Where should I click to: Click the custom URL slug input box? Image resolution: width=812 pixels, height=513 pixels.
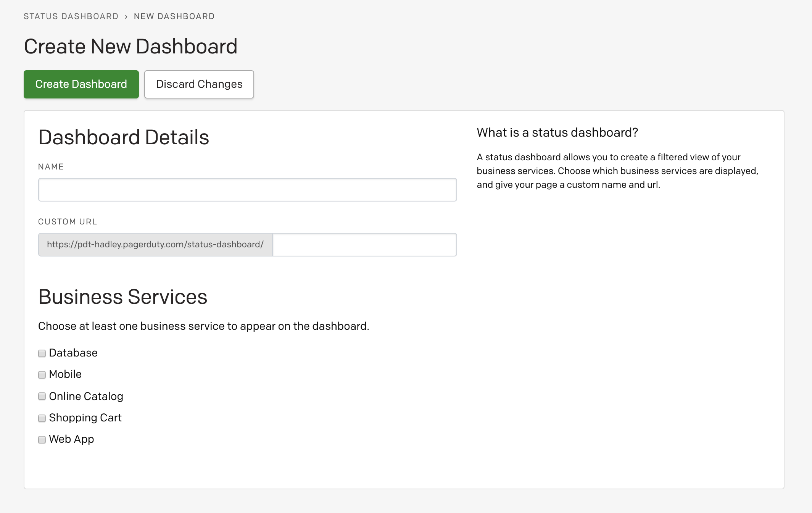coord(364,245)
